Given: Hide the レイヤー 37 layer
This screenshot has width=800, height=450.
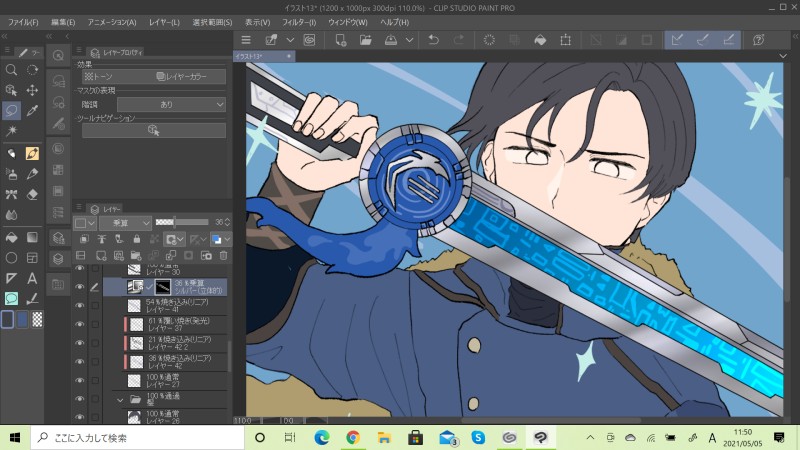Looking at the screenshot, I should point(80,324).
